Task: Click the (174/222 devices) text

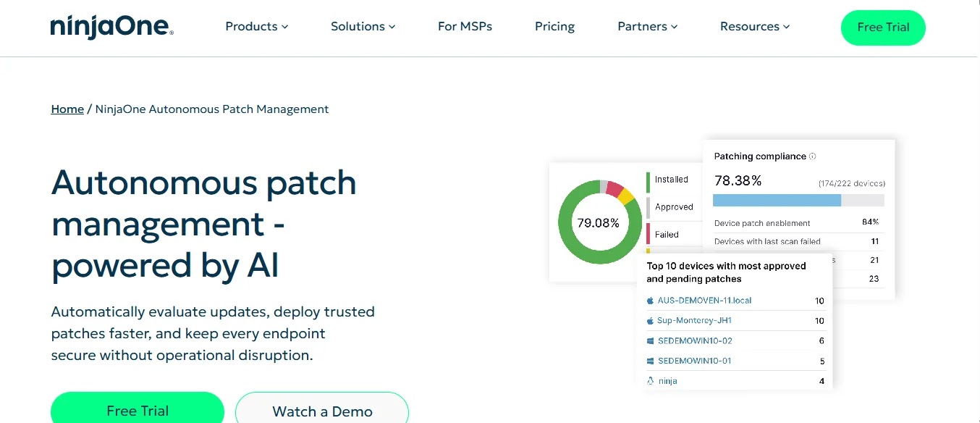Action: [852, 184]
